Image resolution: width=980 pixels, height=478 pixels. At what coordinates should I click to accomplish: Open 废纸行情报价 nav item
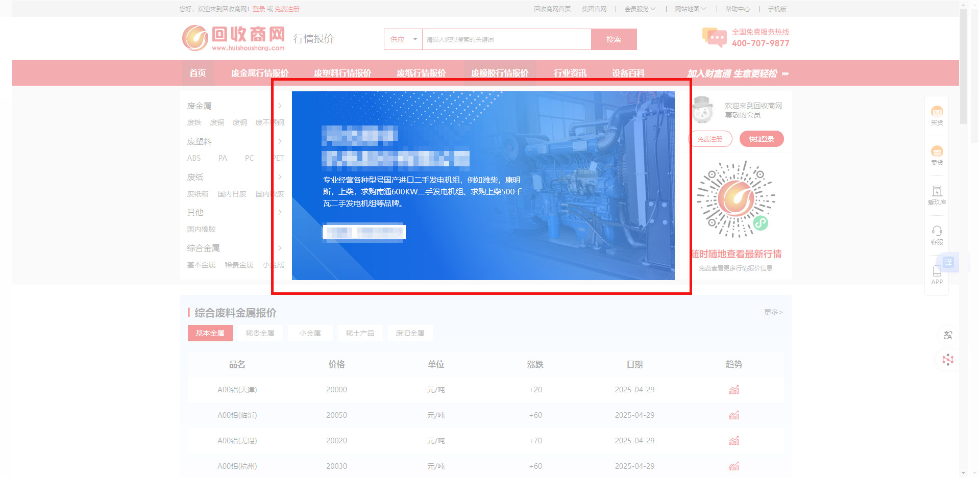click(x=421, y=73)
